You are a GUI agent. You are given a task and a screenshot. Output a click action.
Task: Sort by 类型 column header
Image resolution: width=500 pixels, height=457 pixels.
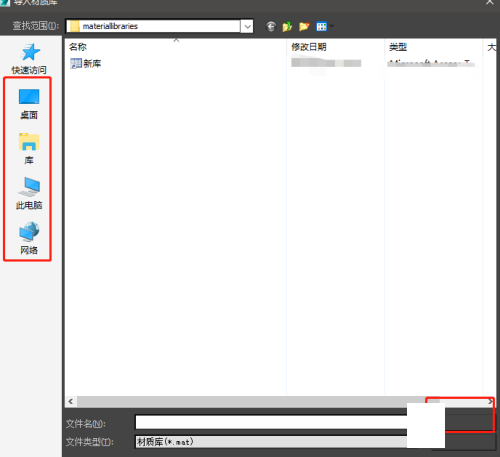click(x=433, y=47)
